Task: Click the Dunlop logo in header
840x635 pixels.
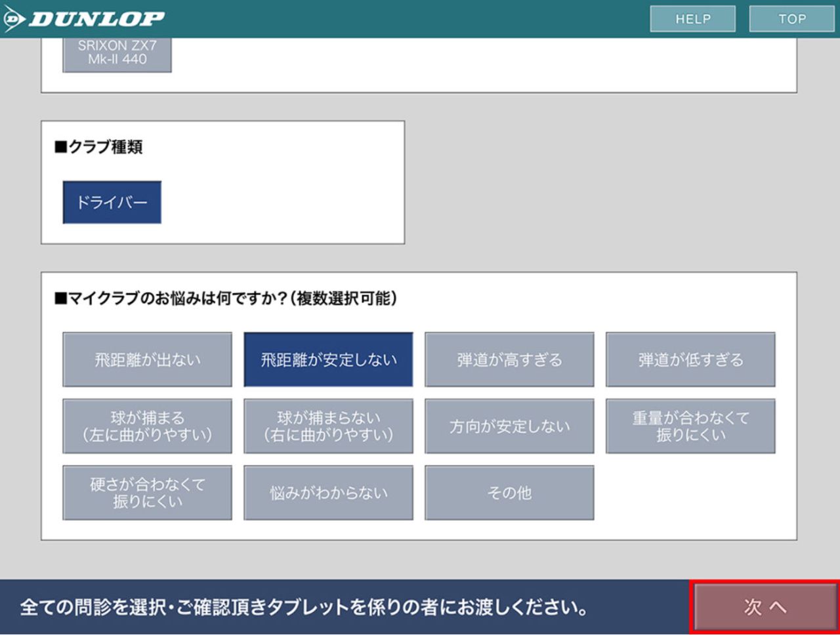Action: pyautogui.click(x=84, y=19)
